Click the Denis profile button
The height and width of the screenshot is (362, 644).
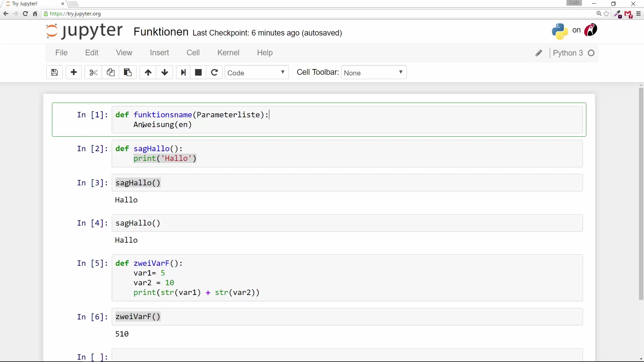click(574, 3)
